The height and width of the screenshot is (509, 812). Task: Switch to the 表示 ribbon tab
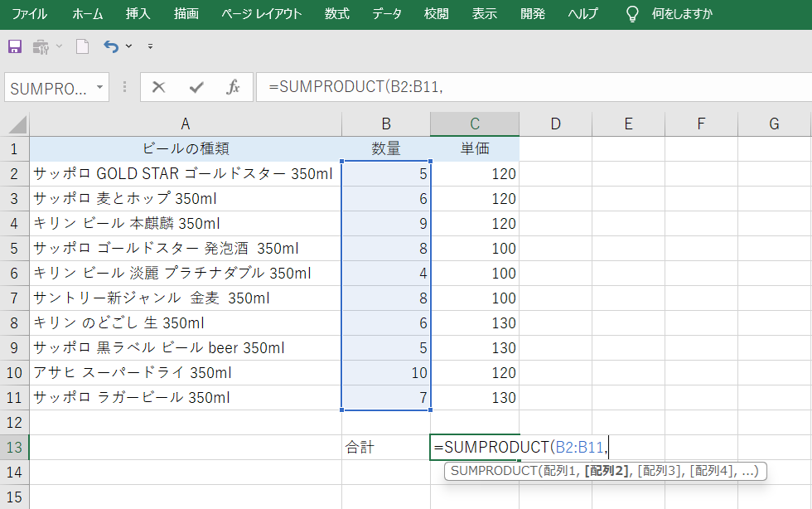coord(484,13)
